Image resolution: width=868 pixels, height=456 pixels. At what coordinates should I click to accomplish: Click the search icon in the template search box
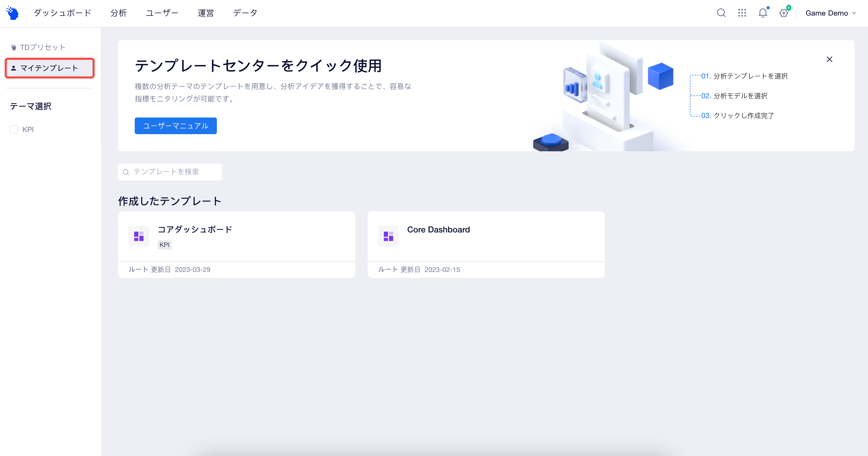click(126, 172)
